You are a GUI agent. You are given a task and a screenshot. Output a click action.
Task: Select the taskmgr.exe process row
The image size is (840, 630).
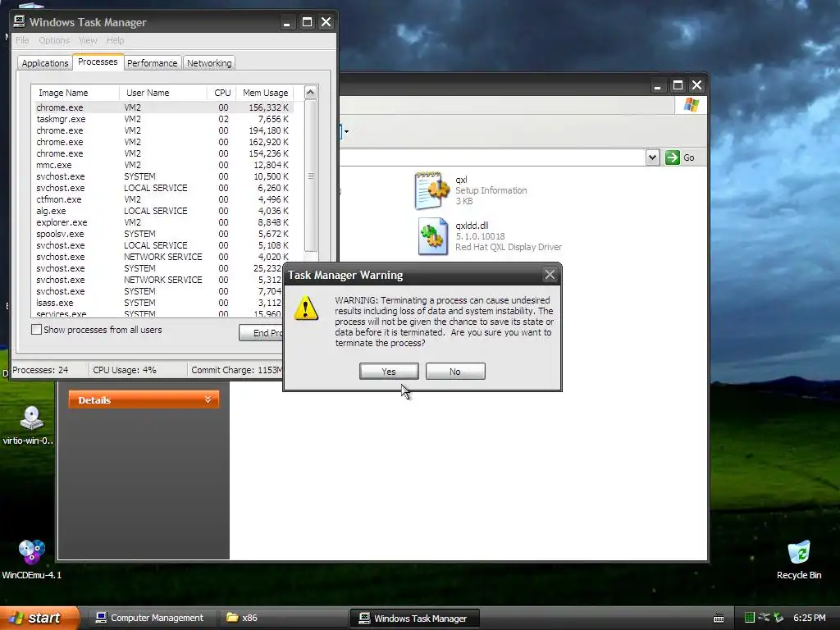click(x=162, y=119)
